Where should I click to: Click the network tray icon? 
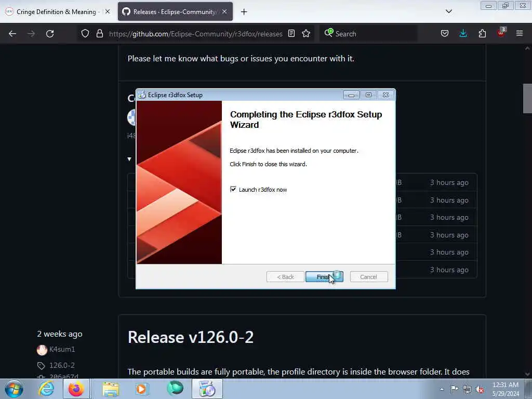pyautogui.click(x=467, y=389)
